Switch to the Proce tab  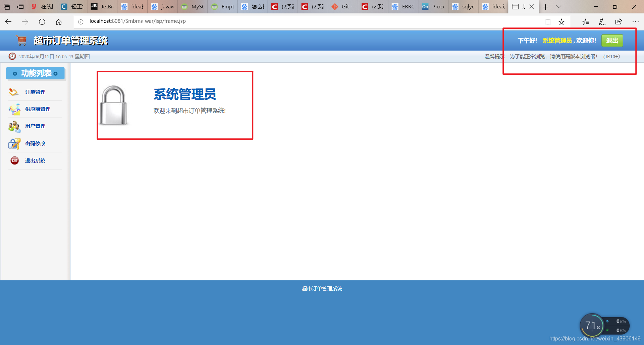(433, 7)
